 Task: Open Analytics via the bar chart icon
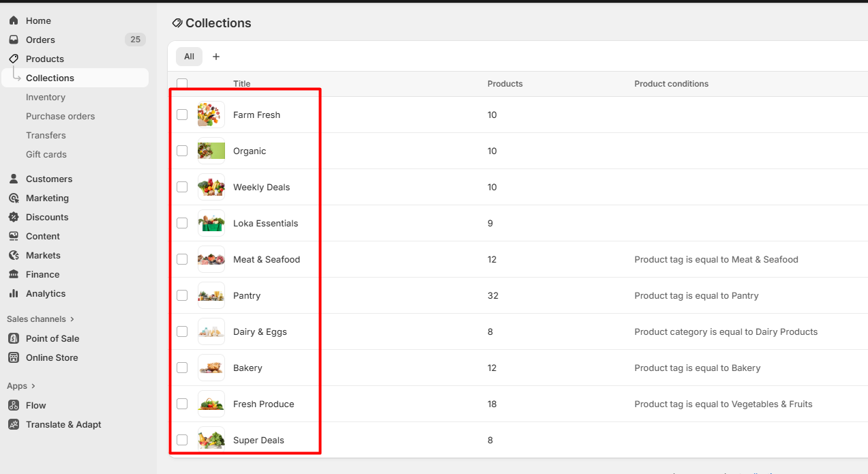tap(14, 293)
